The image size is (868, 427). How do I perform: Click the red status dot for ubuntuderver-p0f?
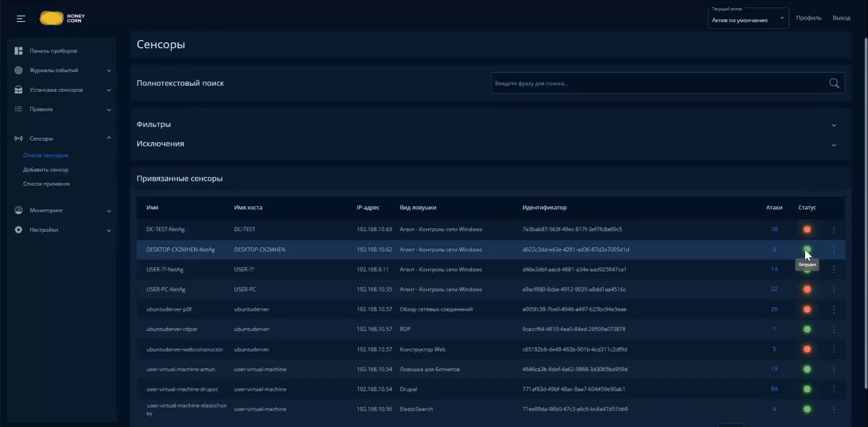pyautogui.click(x=807, y=309)
